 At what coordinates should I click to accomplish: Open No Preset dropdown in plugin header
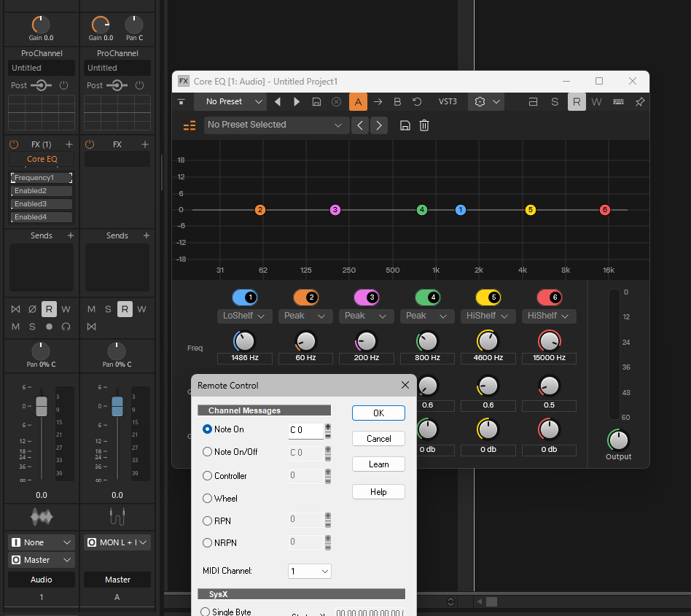230,102
